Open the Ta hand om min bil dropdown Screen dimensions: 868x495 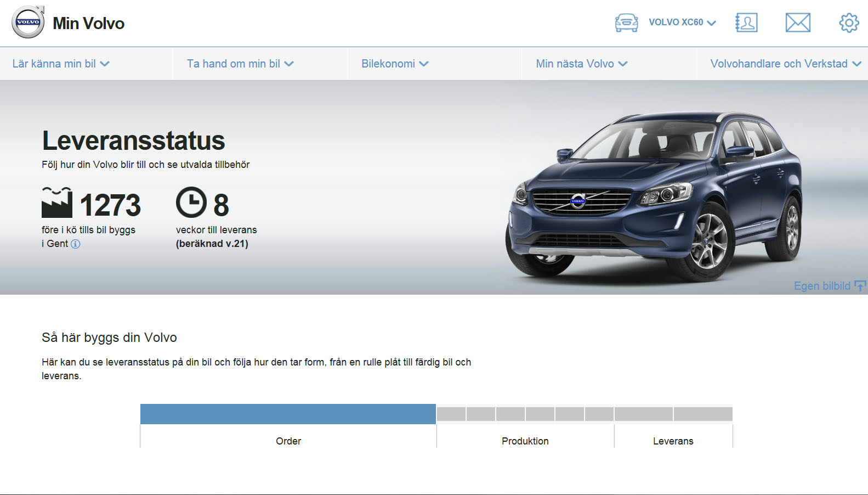pyautogui.click(x=240, y=64)
